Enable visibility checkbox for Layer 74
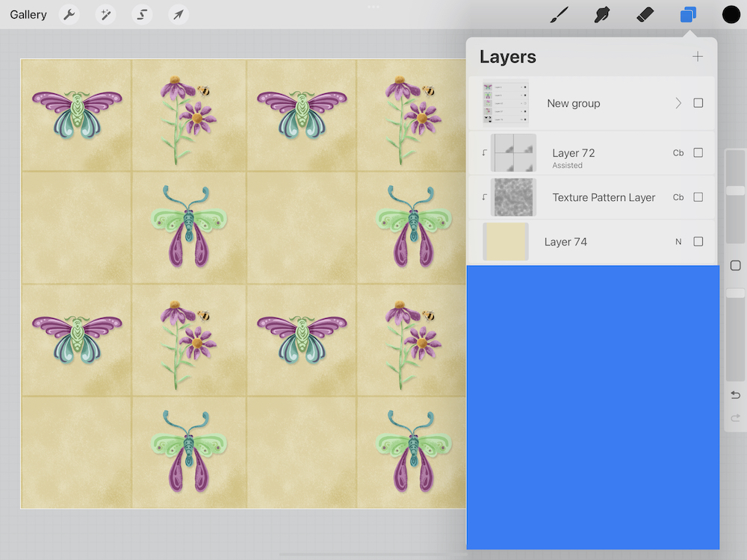747x560 pixels. tap(698, 241)
